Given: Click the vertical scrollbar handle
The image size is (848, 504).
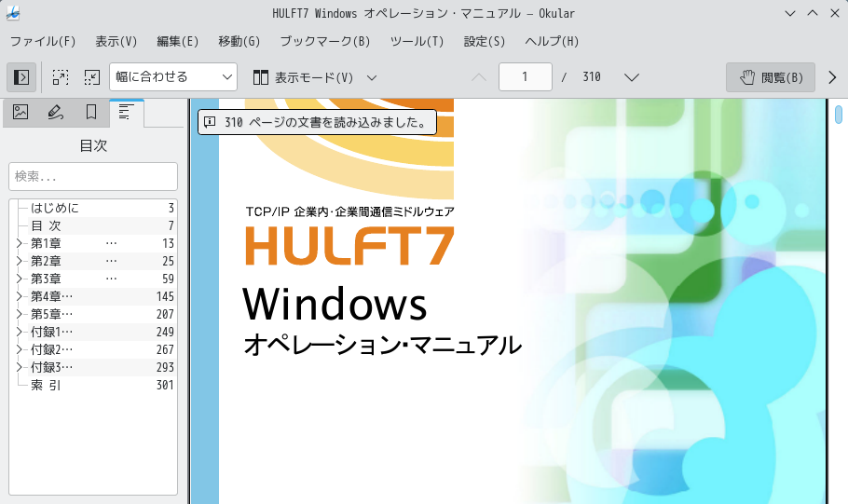Looking at the screenshot, I should pyautogui.click(x=839, y=115).
